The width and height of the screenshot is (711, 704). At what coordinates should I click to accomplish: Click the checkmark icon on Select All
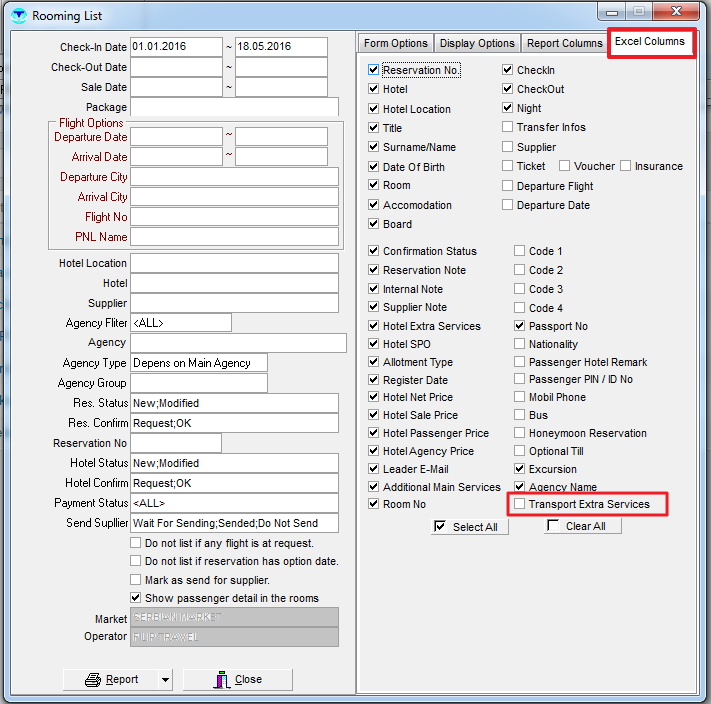point(439,526)
